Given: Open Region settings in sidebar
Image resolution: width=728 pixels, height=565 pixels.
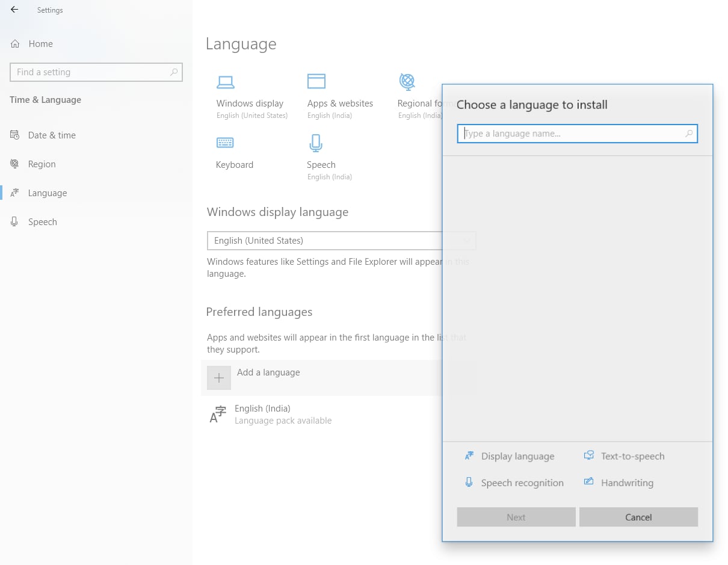Looking at the screenshot, I should [42, 164].
